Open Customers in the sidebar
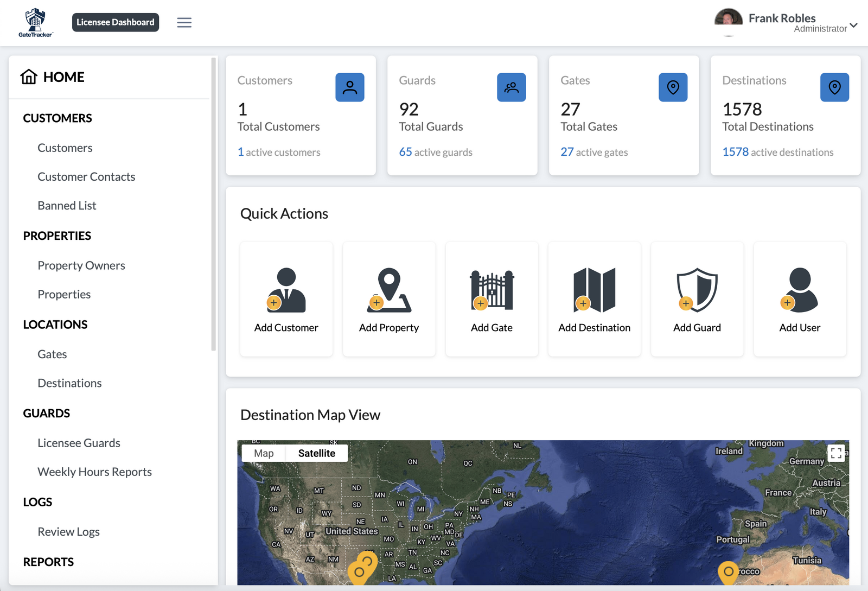 [65, 148]
